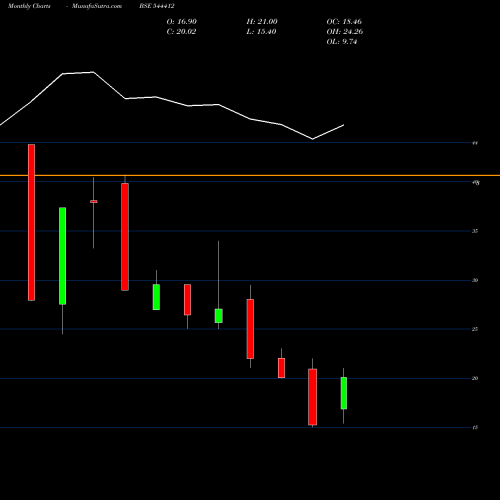The height and width of the screenshot is (500, 500).
Task: Click the 'OH: 24.26' reading
Action: pos(345,32)
